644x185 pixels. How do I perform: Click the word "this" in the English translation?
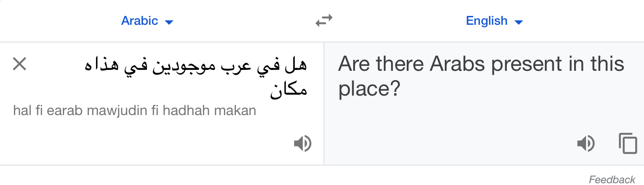point(606,65)
